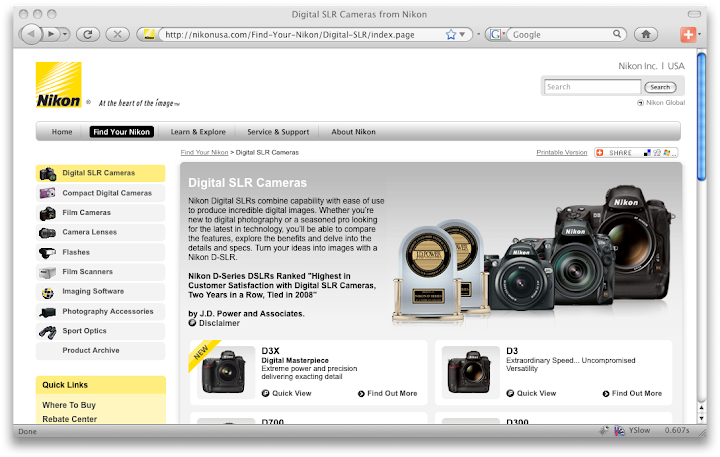Click the scrollbar up arrow
Screen dimensions: 720x457
(x=701, y=407)
